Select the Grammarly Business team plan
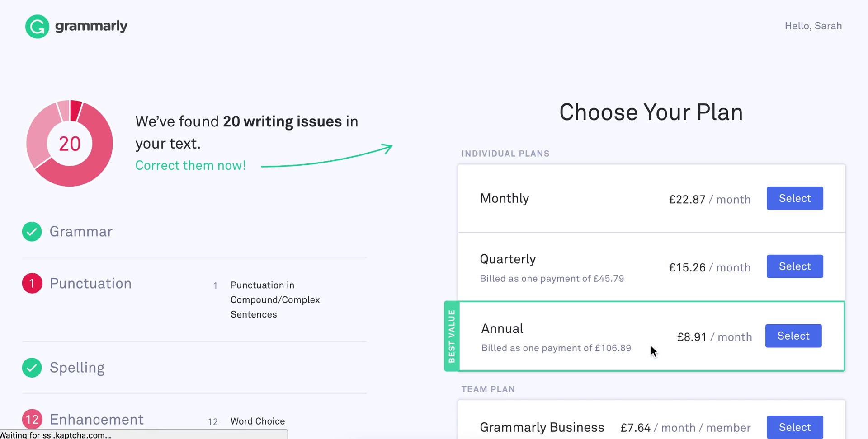The height and width of the screenshot is (439, 868). point(795,427)
